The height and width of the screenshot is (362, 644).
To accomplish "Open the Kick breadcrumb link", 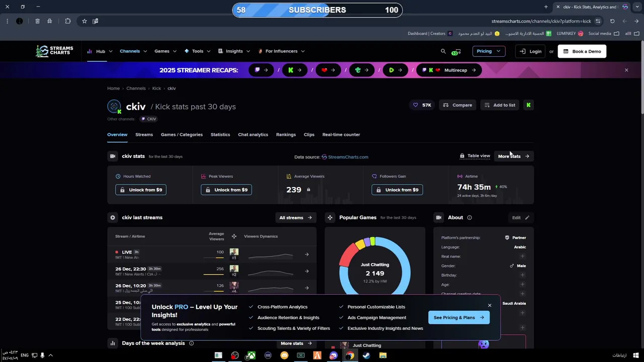I will coord(156,88).
